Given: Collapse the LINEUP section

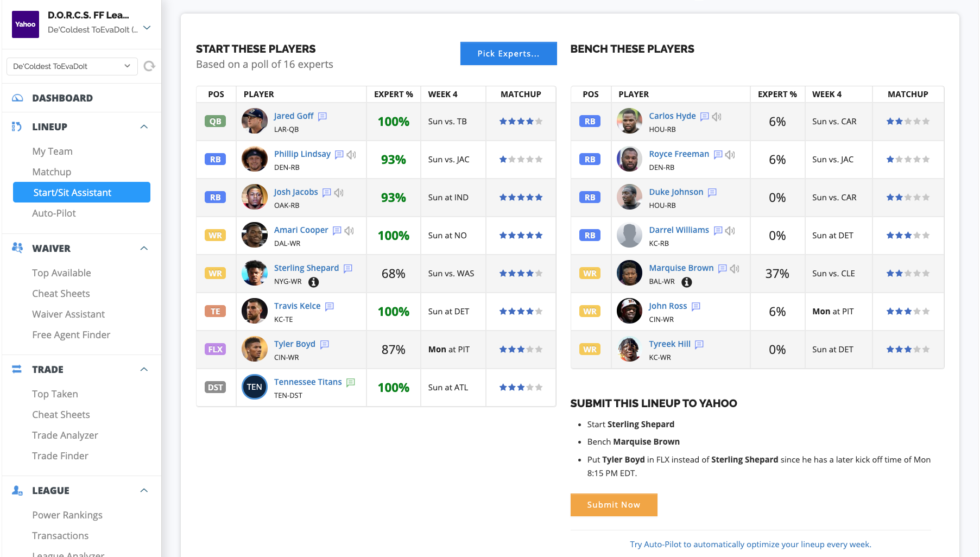Looking at the screenshot, I should click(x=144, y=126).
